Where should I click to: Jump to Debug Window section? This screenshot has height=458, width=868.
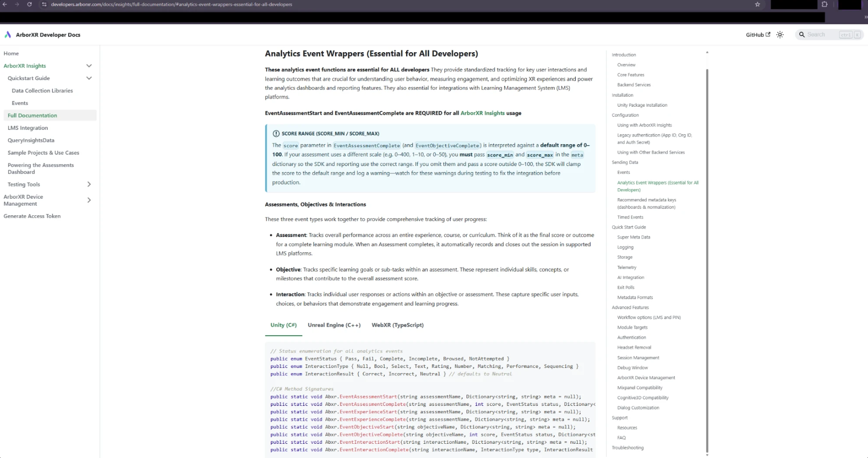pyautogui.click(x=633, y=368)
